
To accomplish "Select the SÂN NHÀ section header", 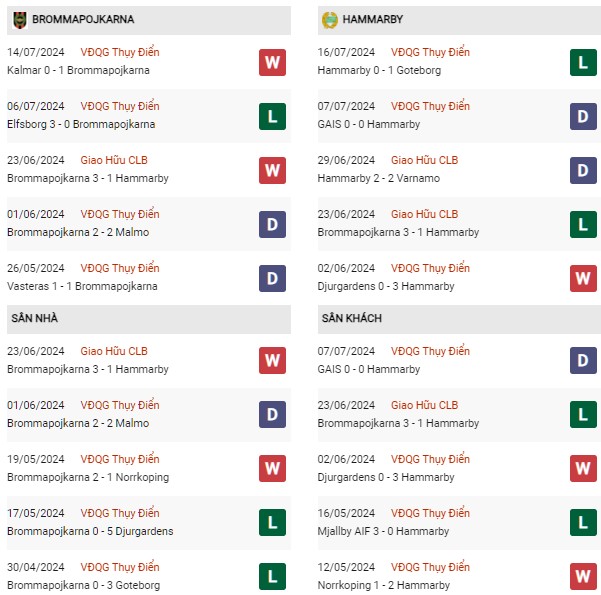I will pyautogui.click(x=149, y=319).
